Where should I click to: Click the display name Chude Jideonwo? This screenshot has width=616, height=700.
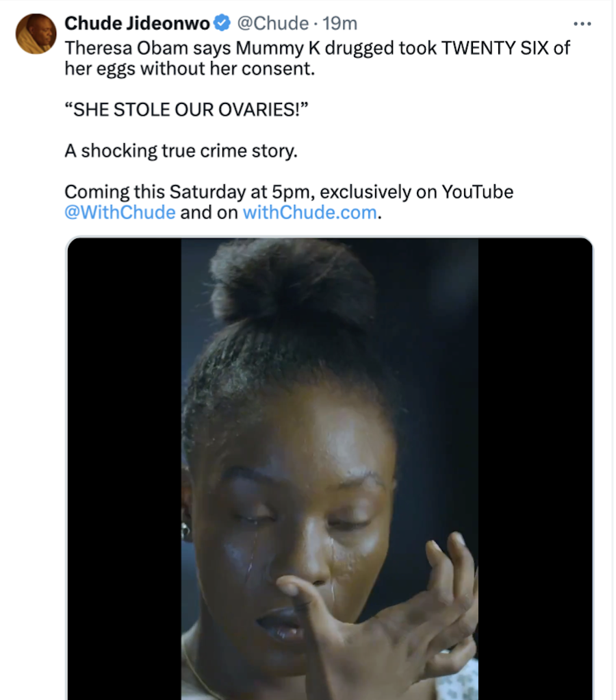137,23
